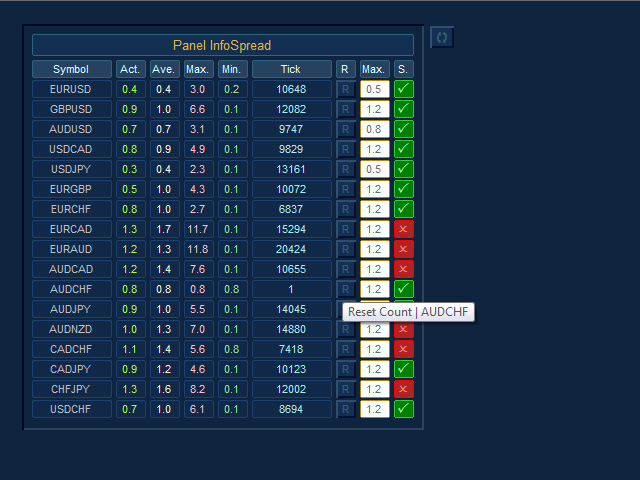Screen dimensions: 640x480
Task: Reset the EURAUD tick counter
Action: [x=346, y=249]
